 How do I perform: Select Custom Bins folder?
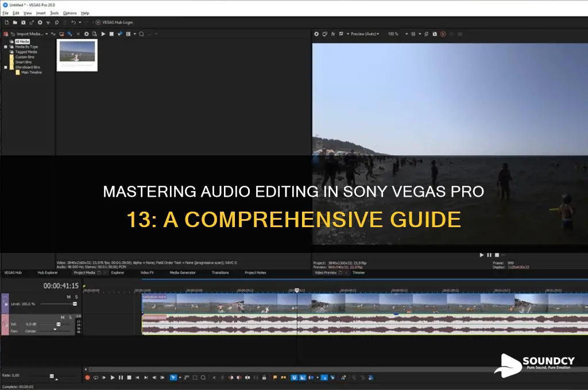pyautogui.click(x=25, y=57)
